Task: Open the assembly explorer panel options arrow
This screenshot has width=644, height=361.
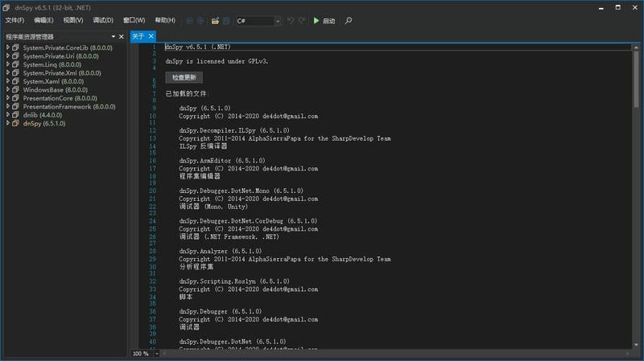Action: [114, 36]
